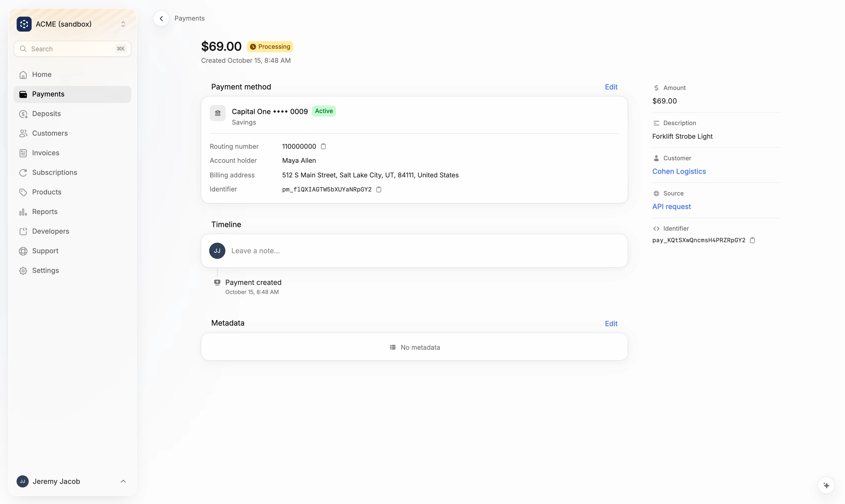Select Payments in the sidebar
The width and height of the screenshot is (845, 504).
(72, 94)
